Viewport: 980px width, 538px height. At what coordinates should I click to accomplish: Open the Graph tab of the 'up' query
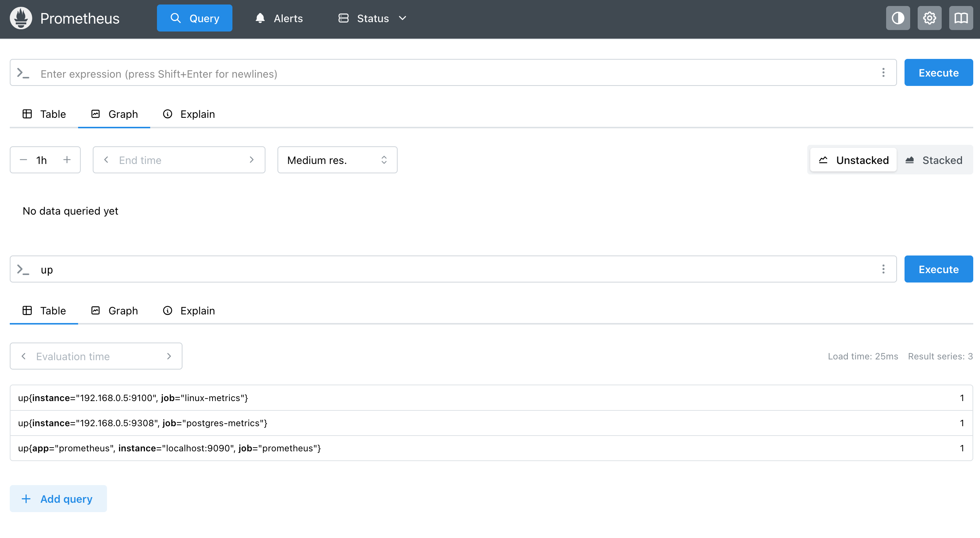click(115, 311)
